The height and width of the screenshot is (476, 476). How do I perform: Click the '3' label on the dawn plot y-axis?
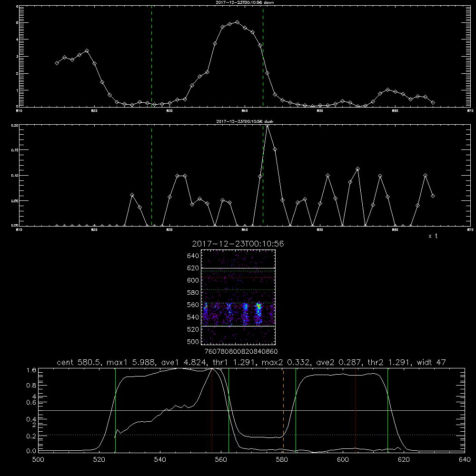(17, 57)
